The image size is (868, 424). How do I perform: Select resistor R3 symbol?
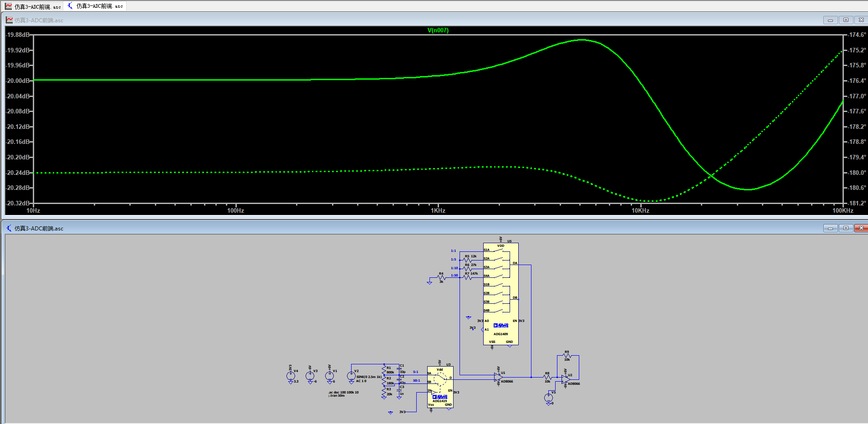[384, 391]
